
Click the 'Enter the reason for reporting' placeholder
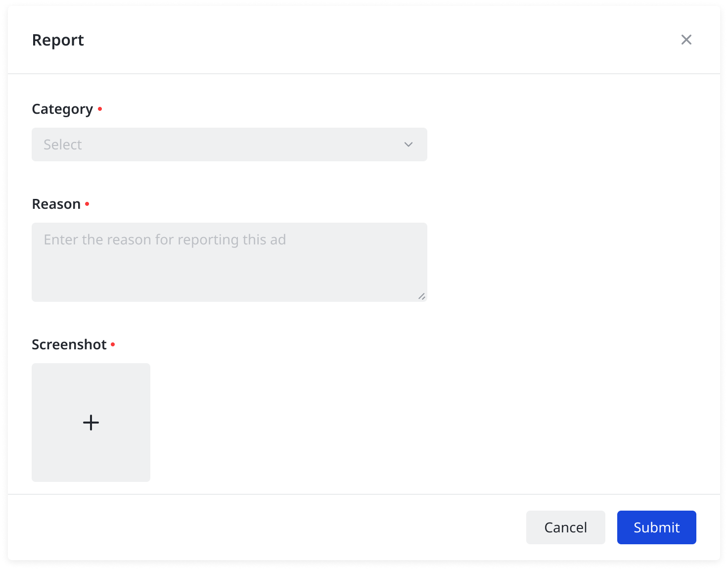click(x=165, y=240)
